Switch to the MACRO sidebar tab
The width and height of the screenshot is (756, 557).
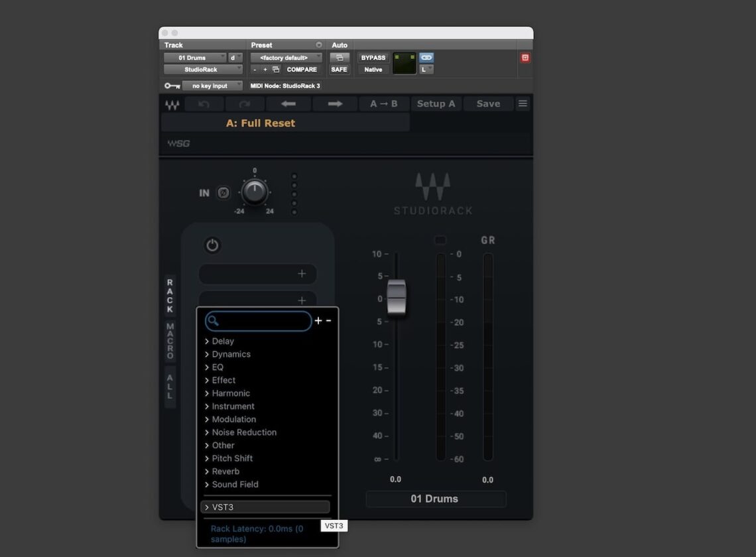(170, 340)
